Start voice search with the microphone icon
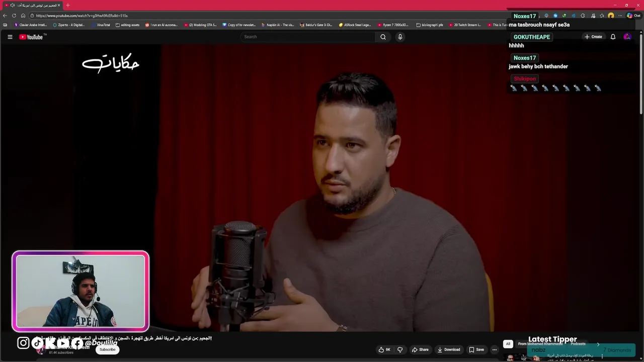644x362 pixels. (x=400, y=37)
